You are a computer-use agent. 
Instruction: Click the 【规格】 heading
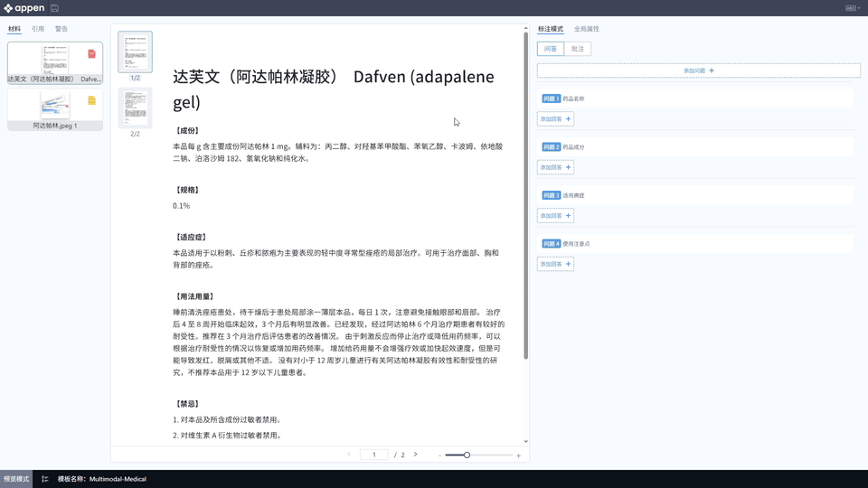(187, 190)
